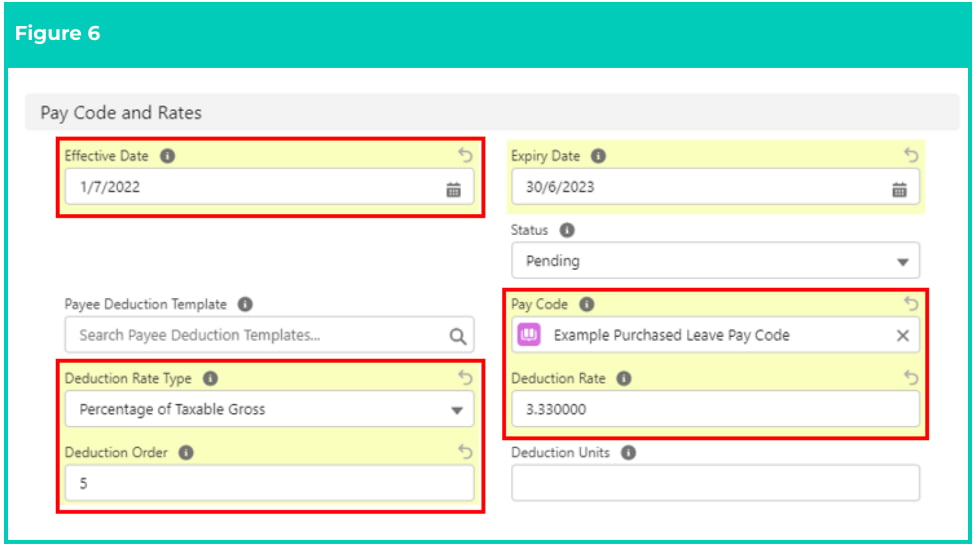976x548 pixels.
Task: Open the Deduction Rate Type dropdown
Action: pyautogui.click(x=270, y=409)
